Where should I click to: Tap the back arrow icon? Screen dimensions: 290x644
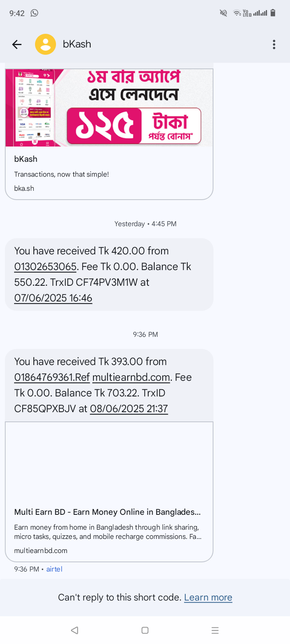17,44
